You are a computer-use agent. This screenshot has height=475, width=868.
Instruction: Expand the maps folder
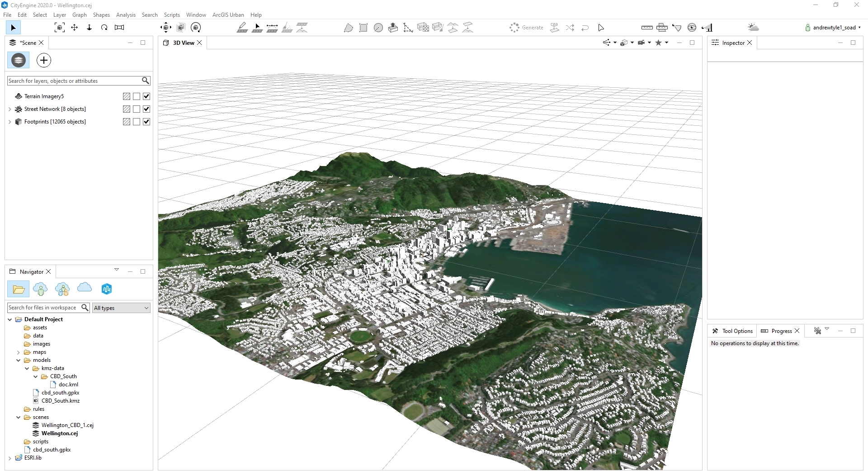[19, 352]
